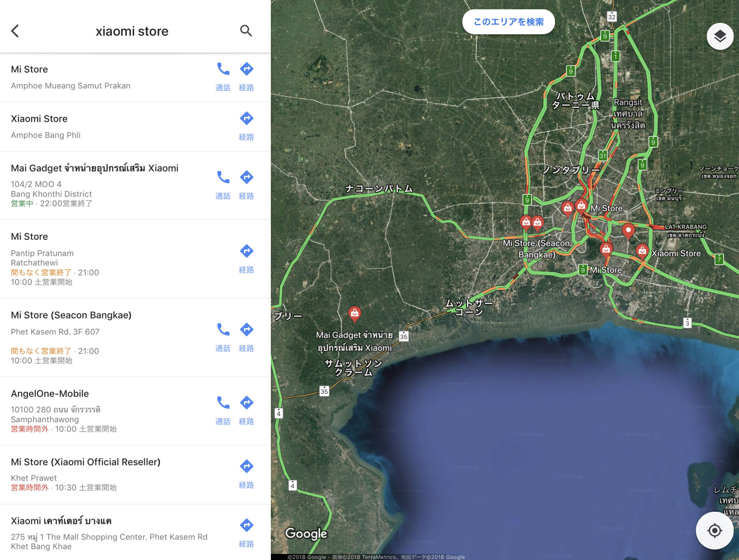Call Mi Store Seacon Bangkae

point(223,329)
